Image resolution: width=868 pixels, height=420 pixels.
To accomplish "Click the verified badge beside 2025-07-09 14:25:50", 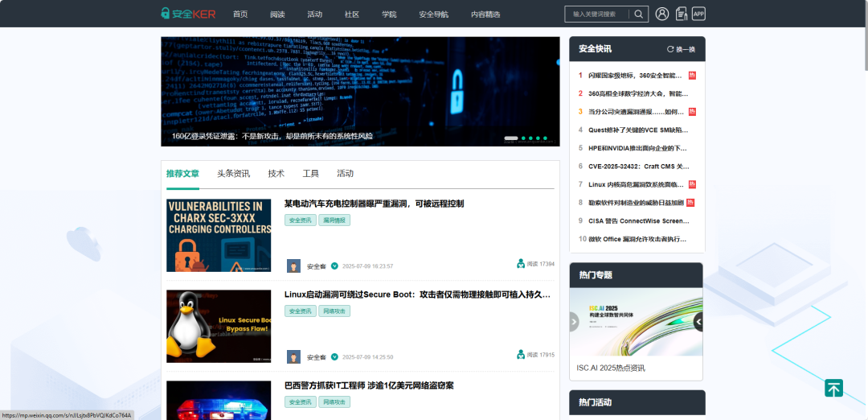I will [334, 356].
